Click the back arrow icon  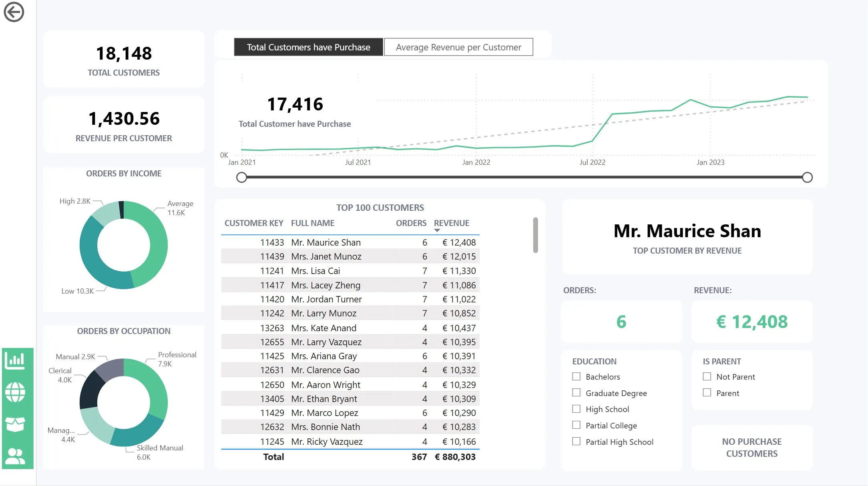[x=14, y=12]
